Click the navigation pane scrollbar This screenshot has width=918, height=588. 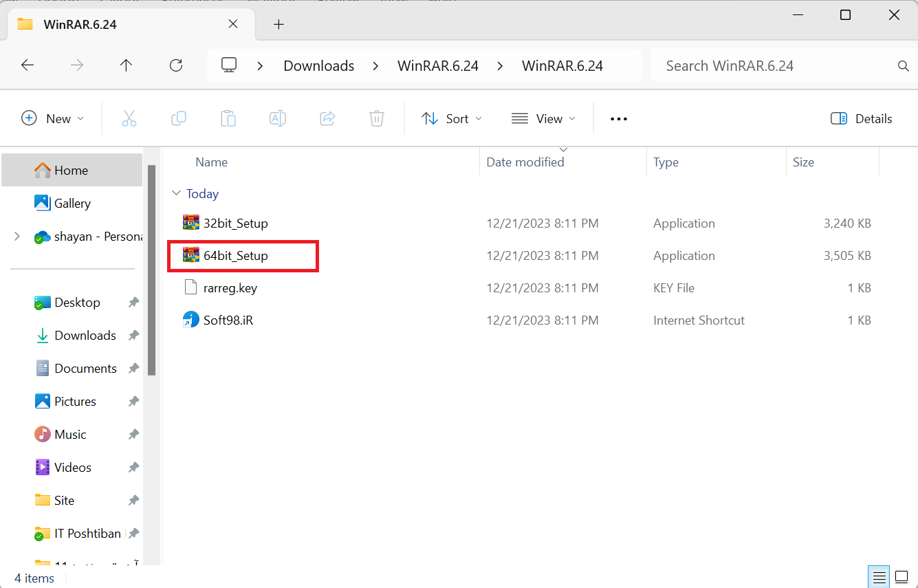(152, 270)
